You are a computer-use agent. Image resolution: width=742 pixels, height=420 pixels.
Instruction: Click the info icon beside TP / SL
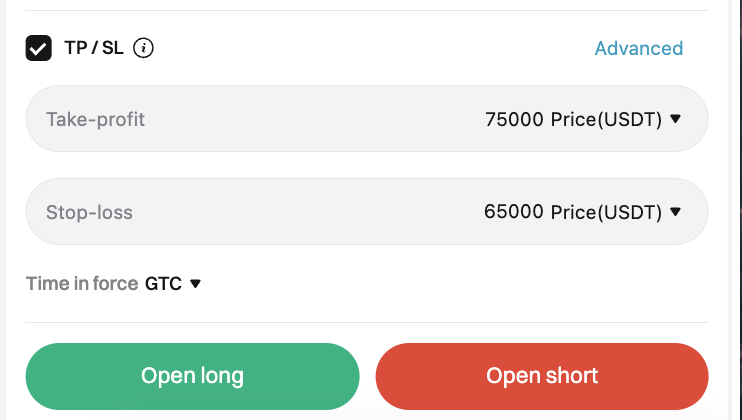(143, 48)
